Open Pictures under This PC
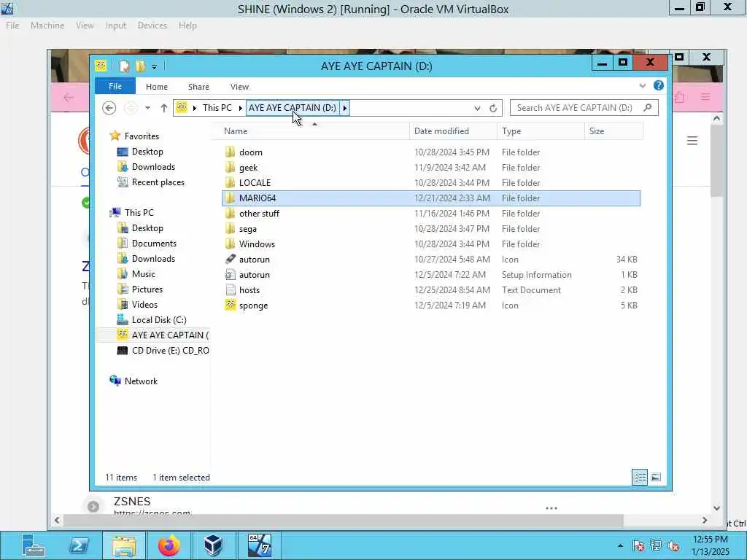The height and width of the screenshot is (560, 747). coord(147,289)
